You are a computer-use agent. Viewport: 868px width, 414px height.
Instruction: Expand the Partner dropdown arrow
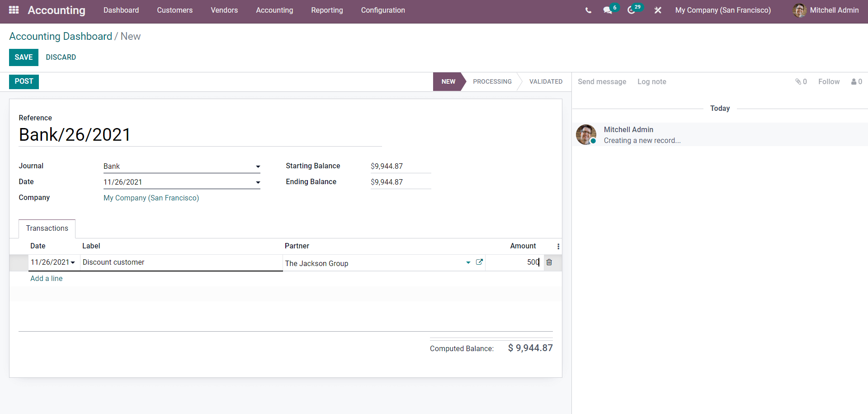pyautogui.click(x=468, y=262)
